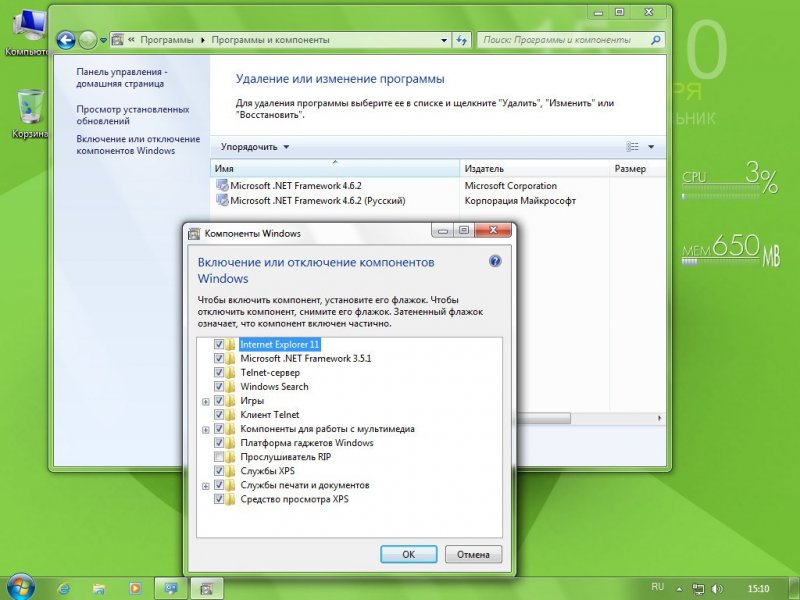Image resolution: width=800 pixels, height=600 pixels.
Task: Open Просмотр установленных обновлений link
Action: pos(133,115)
